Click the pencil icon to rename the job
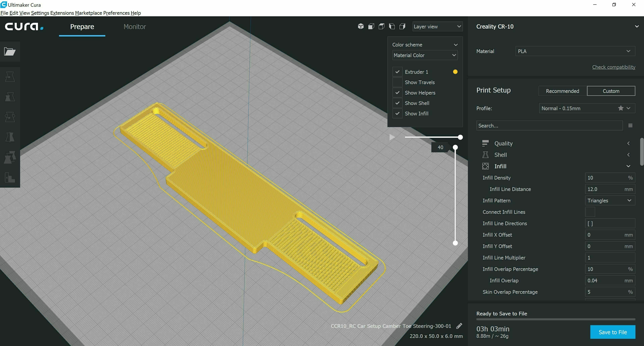 [x=459, y=326]
